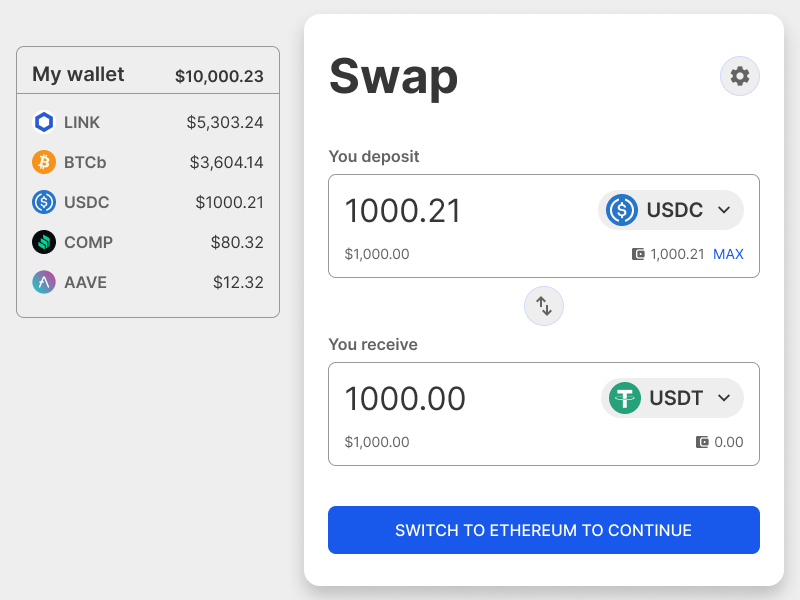Select the COMP $80.32 wallet row
The image size is (800, 600).
[x=148, y=242]
